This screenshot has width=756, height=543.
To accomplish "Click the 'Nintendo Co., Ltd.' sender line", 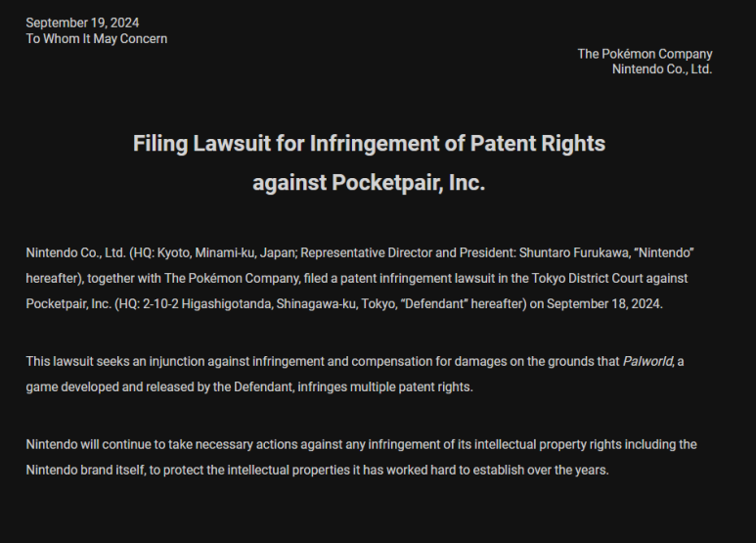I will [662, 68].
